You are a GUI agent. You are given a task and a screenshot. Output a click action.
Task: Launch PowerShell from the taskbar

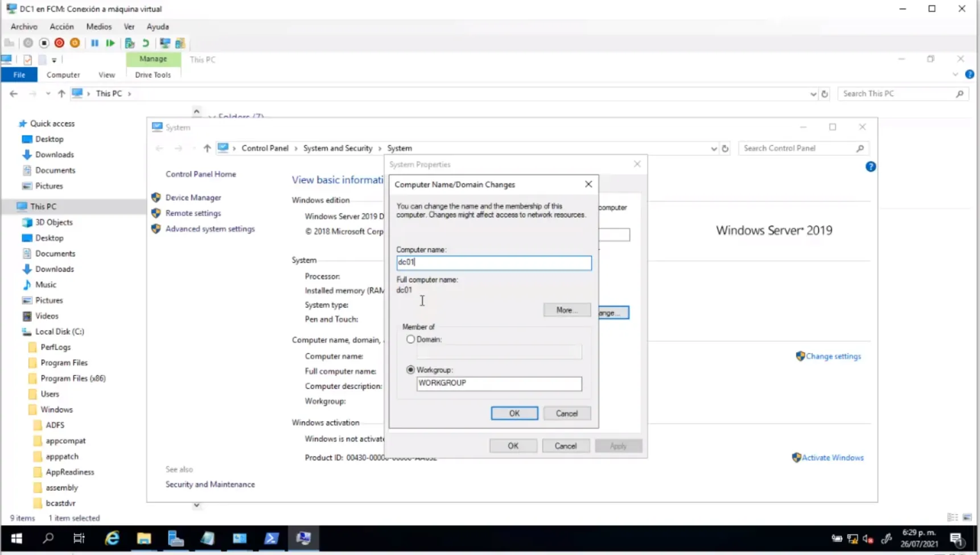pyautogui.click(x=271, y=538)
